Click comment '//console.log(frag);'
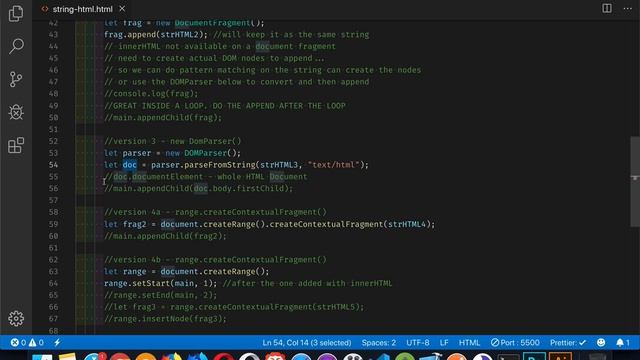 tap(151, 94)
